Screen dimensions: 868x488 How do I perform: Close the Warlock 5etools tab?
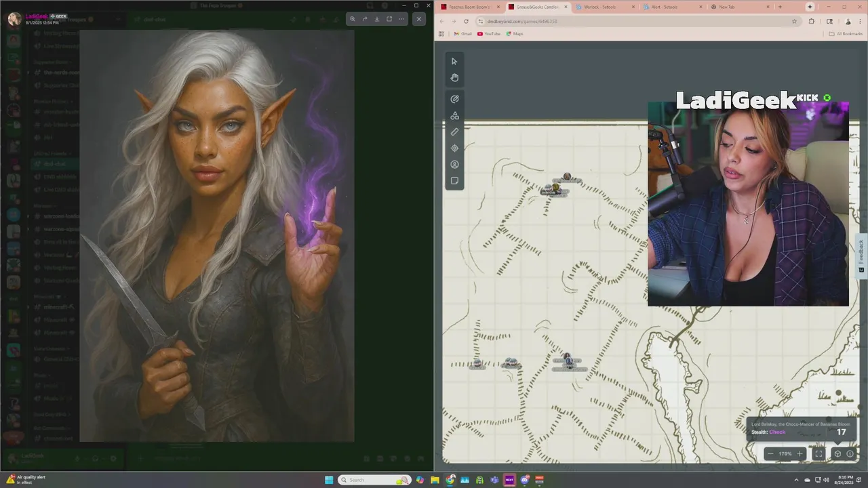click(x=633, y=7)
